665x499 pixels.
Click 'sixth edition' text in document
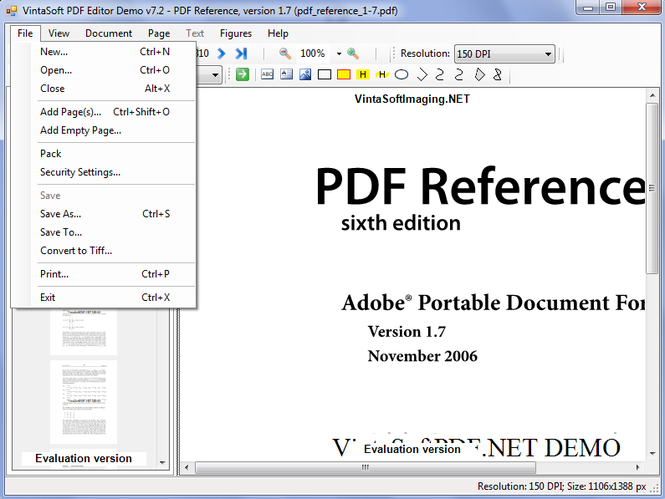(x=401, y=223)
